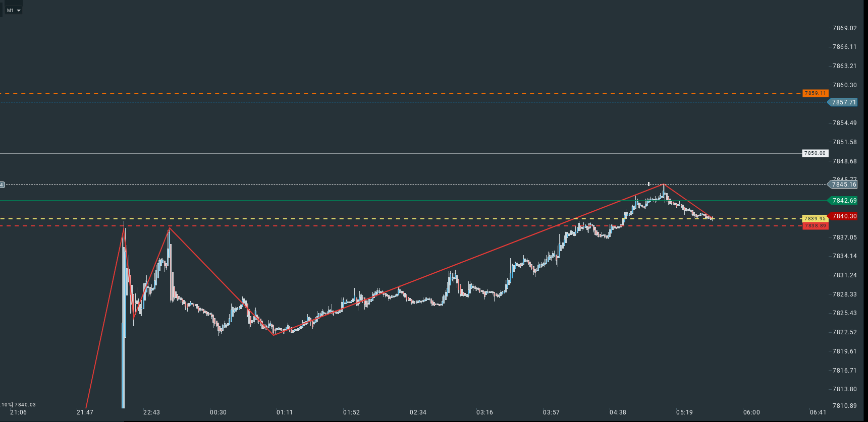868x422 pixels.
Task: Click the 7810.89 price axis label
Action: click(x=844, y=406)
